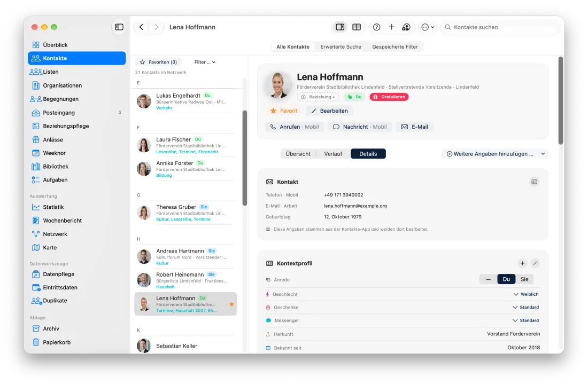Go back with the left chevron
The image size is (588, 385).
point(141,27)
